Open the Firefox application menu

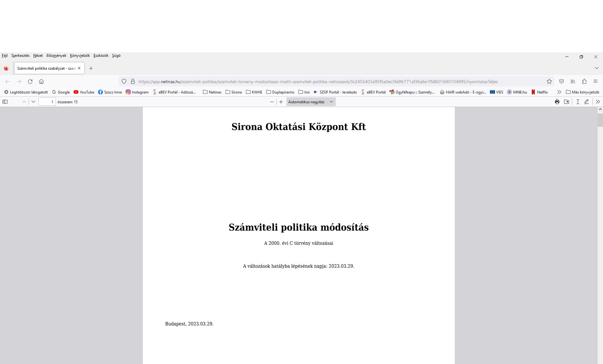[595, 82]
